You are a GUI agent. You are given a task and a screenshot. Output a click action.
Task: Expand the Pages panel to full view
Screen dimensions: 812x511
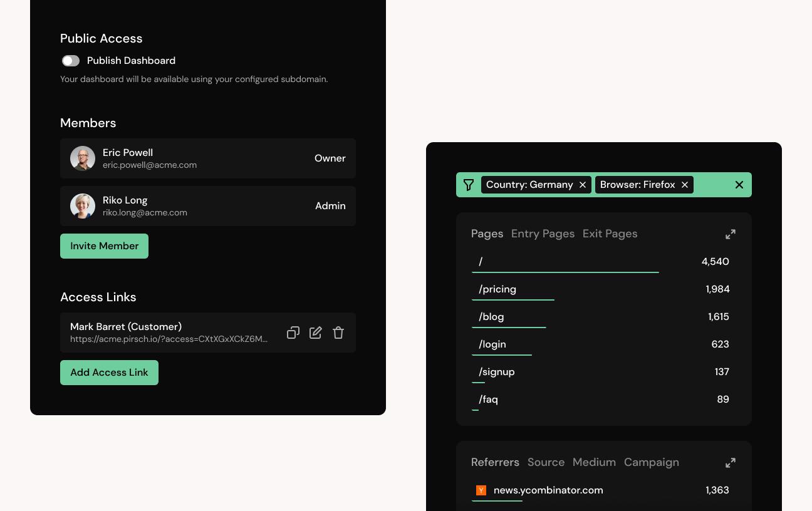(731, 234)
